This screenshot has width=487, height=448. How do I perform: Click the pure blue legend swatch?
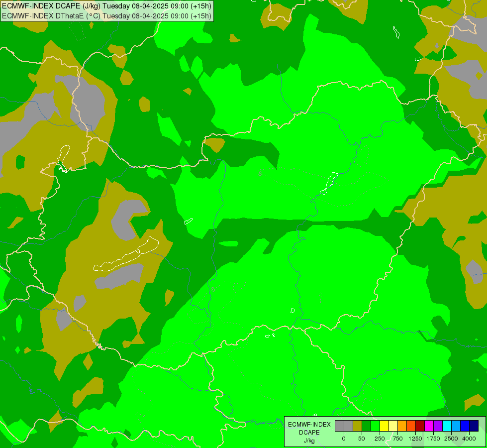(465, 426)
